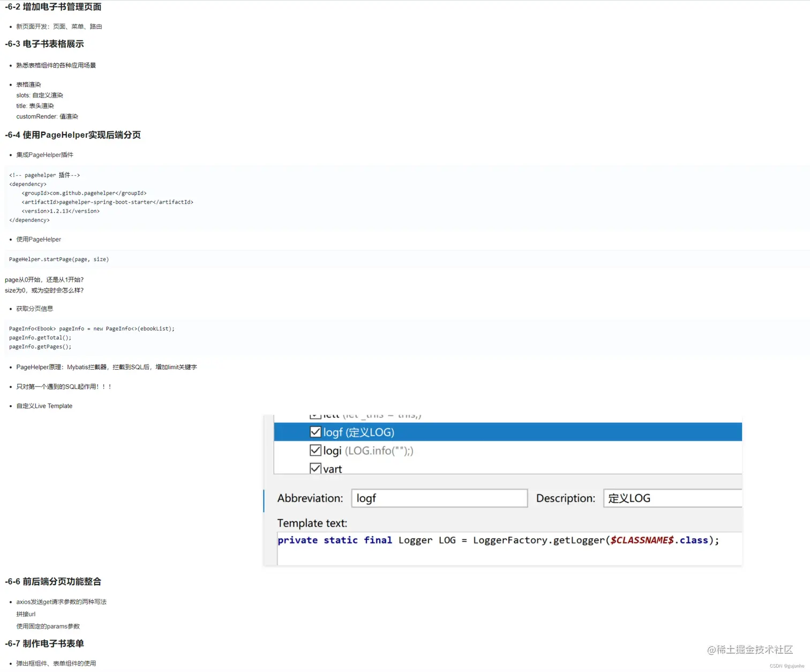Click the Live Template settings screenshot image

point(502,490)
